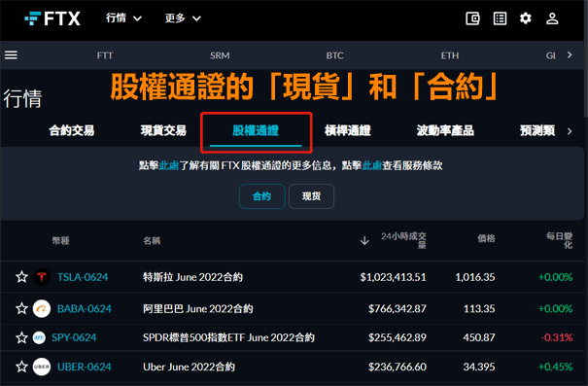Click Uber June 2022合約 name
The width and height of the screenshot is (588, 386).
pyautogui.click(x=189, y=367)
